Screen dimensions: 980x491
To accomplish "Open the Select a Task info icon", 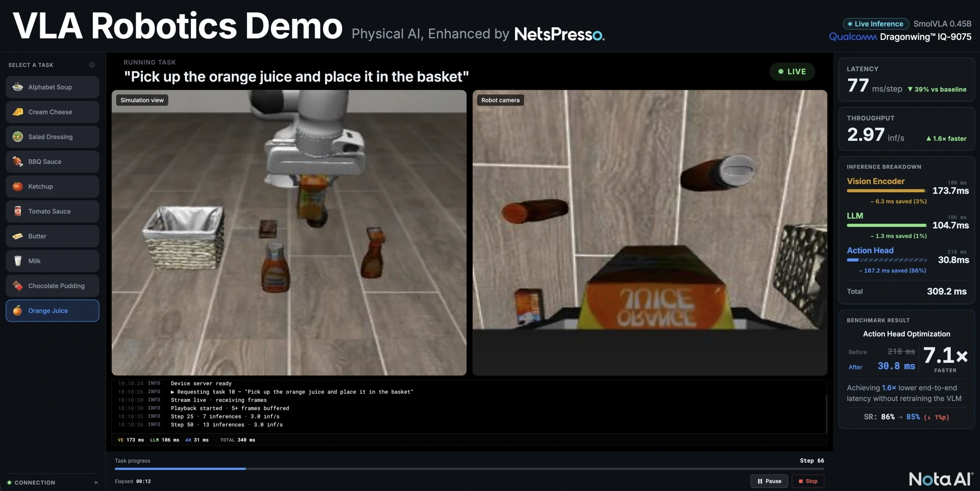I will pos(92,65).
